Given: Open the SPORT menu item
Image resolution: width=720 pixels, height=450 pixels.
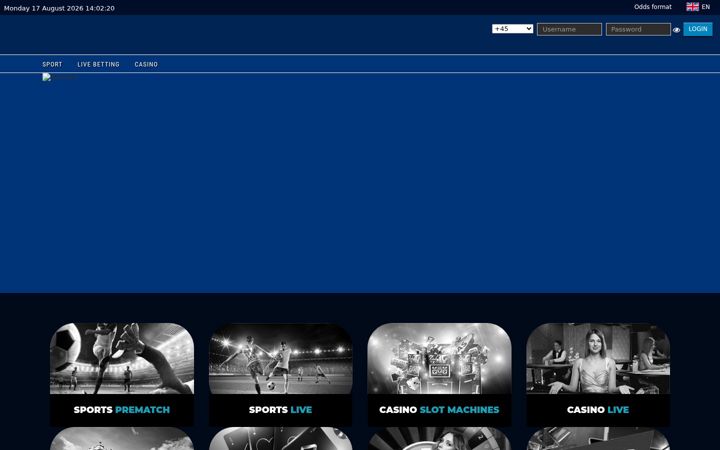Looking at the screenshot, I should pyautogui.click(x=52, y=64).
